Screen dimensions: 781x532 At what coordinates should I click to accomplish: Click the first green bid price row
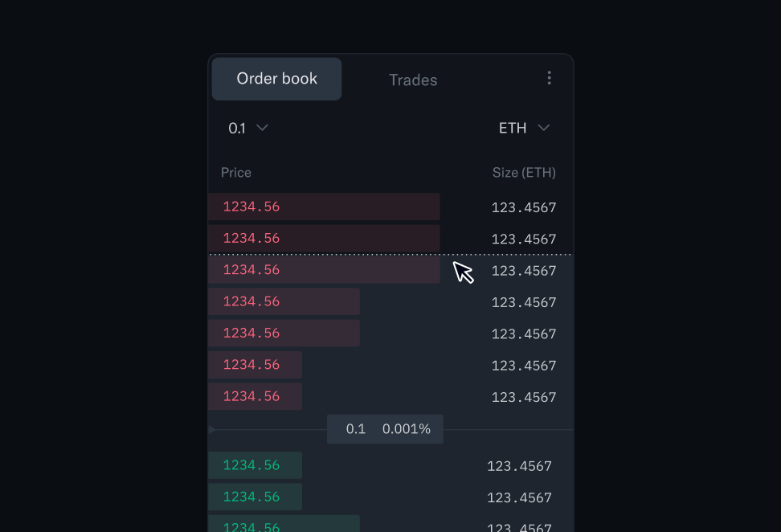pos(251,465)
